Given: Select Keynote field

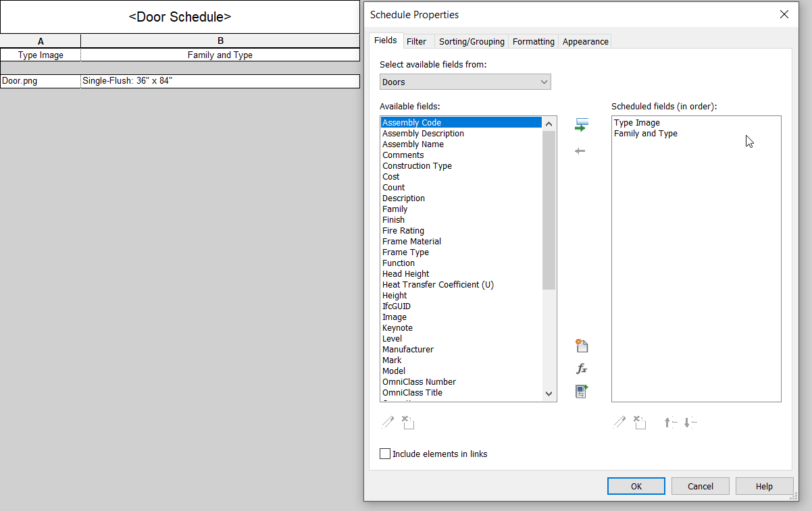Looking at the screenshot, I should pos(461,328).
